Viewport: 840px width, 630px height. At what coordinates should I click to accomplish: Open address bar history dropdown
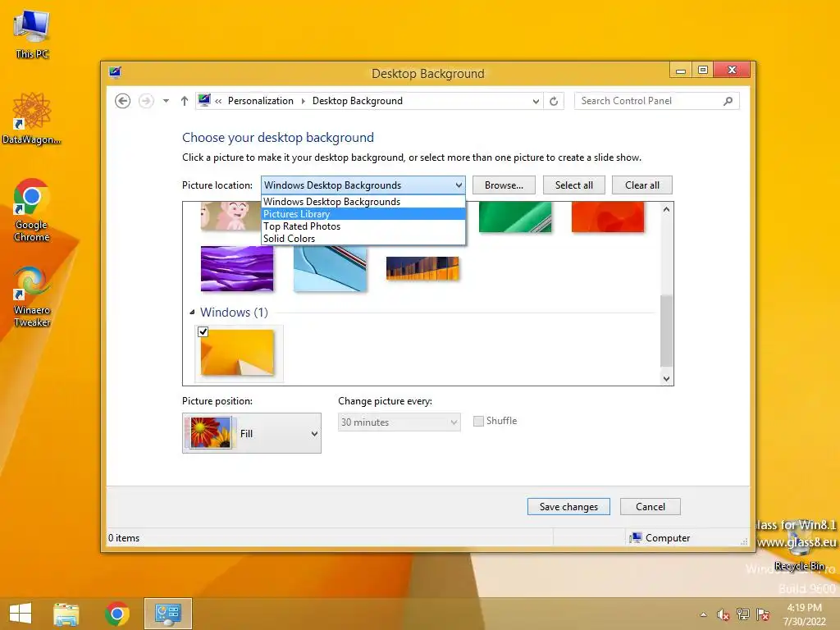(x=535, y=101)
